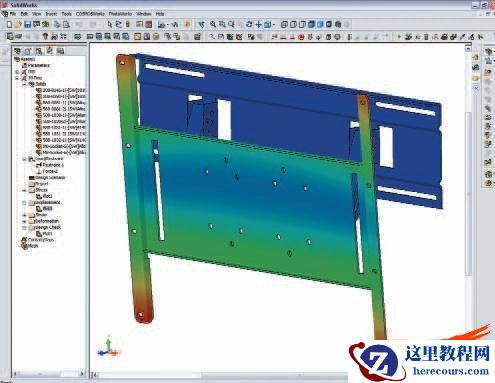Open the Edit menu
Viewport: 495px width, 383px height.
(24, 14)
